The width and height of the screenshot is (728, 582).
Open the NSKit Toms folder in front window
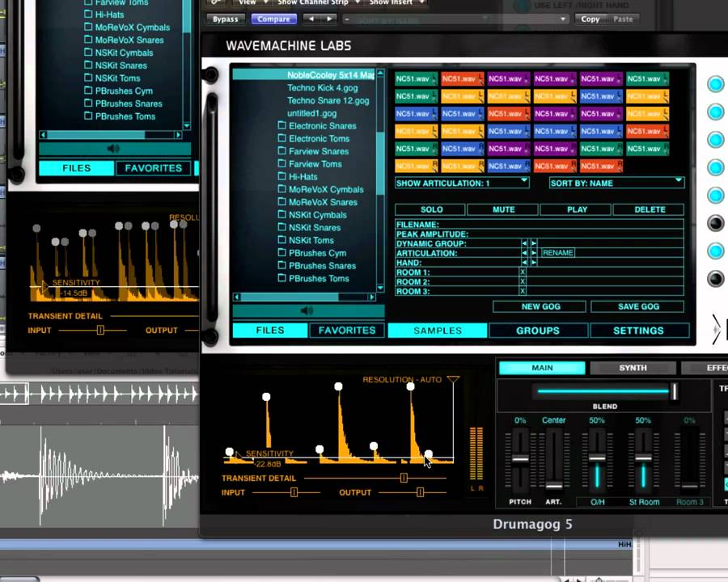tap(311, 240)
